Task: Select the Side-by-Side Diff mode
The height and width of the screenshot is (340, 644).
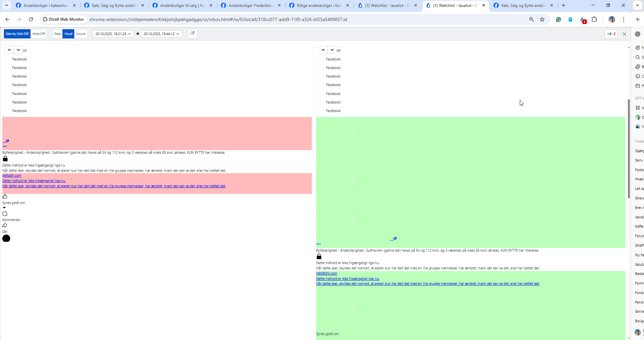Action: coord(17,34)
